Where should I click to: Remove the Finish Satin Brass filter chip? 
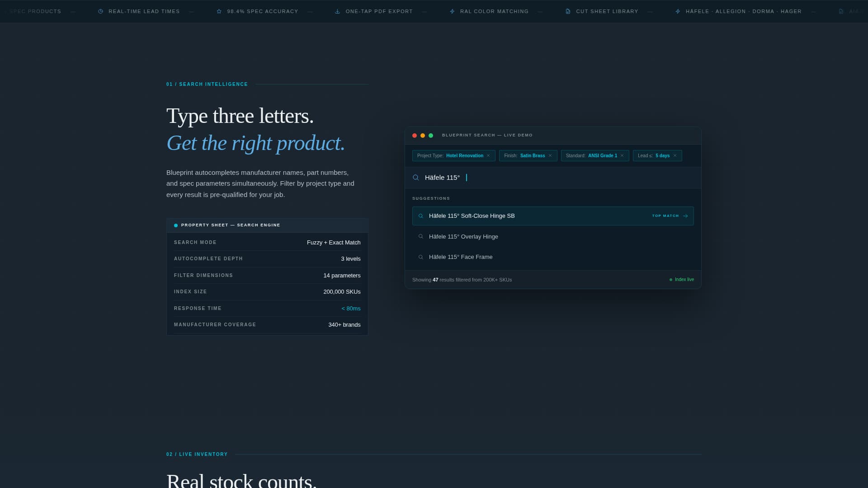tap(550, 156)
